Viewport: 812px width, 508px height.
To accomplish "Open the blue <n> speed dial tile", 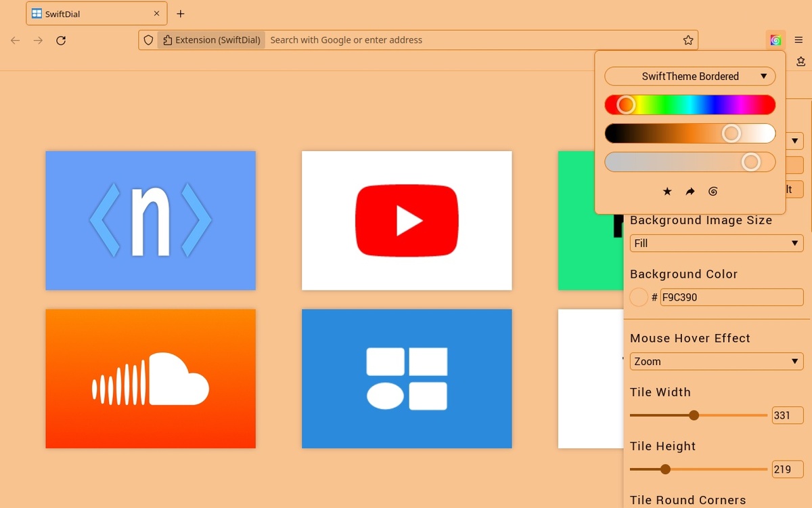I will 150,221.
